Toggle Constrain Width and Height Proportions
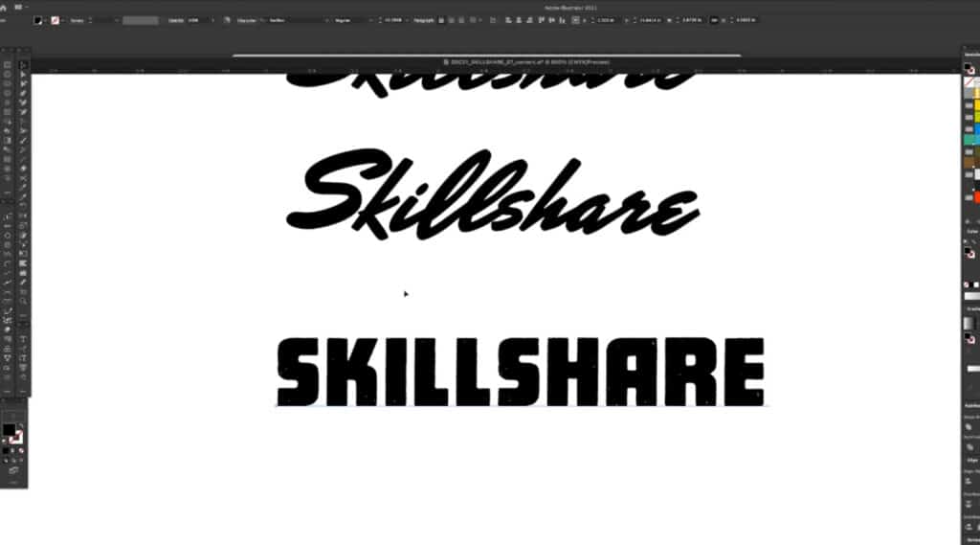The height and width of the screenshot is (545, 980). click(x=714, y=21)
